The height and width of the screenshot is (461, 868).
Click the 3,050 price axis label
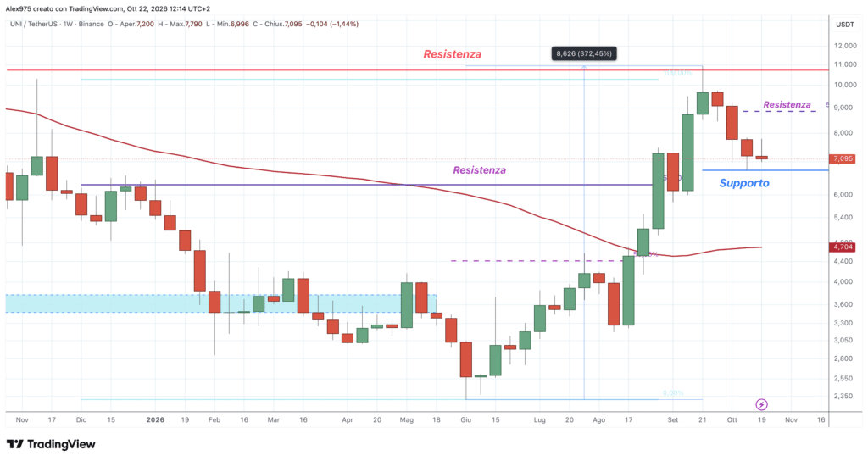(843, 341)
